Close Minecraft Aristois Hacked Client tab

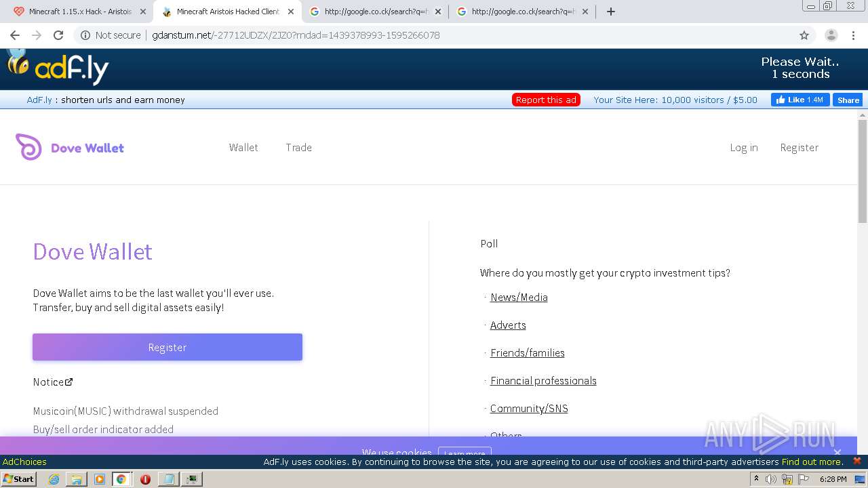(x=291, y=12)
